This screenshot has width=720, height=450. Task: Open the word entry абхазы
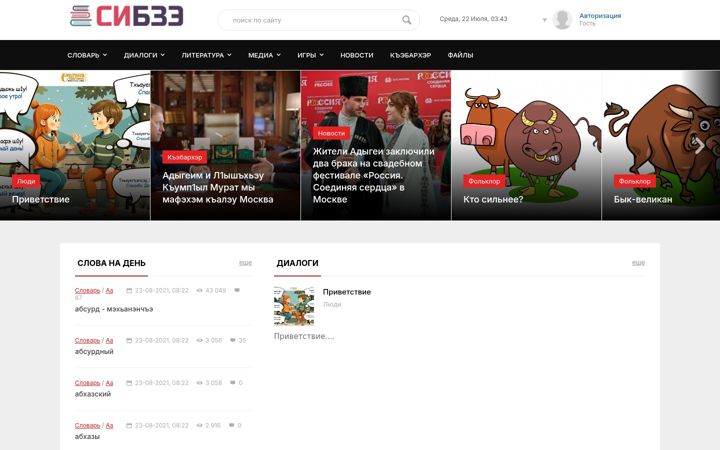click(87, 437)
